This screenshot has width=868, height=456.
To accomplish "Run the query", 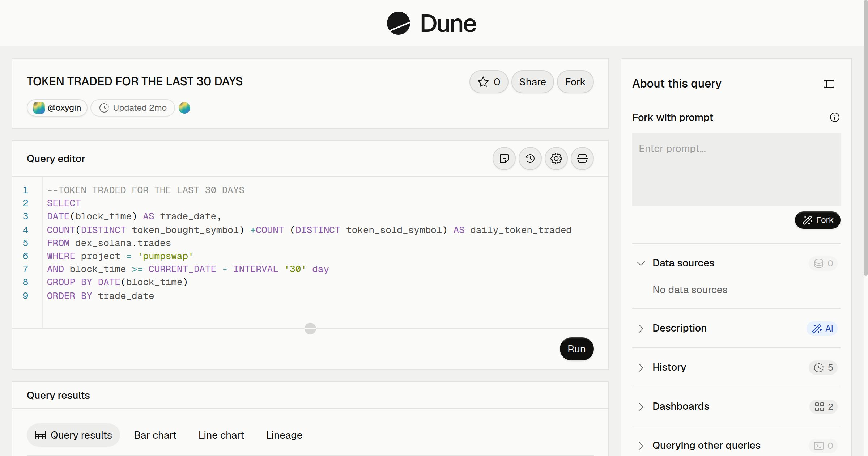I will (576, 349).
